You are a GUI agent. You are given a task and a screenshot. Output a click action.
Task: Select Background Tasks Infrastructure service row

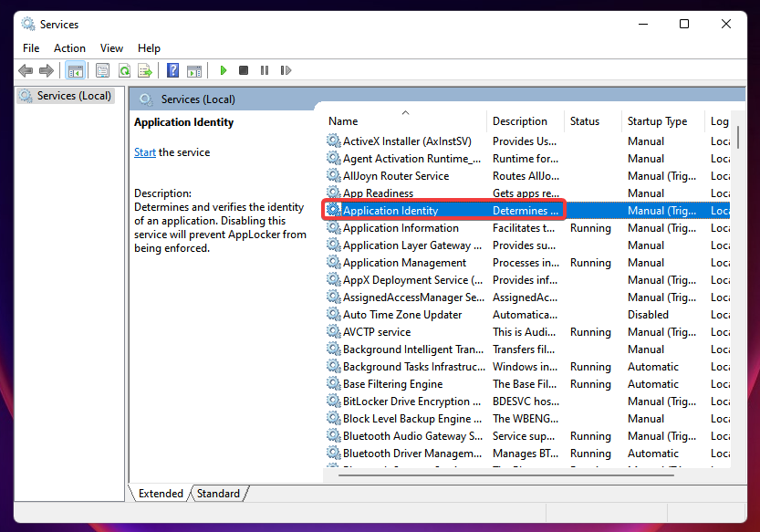point(526,367)
